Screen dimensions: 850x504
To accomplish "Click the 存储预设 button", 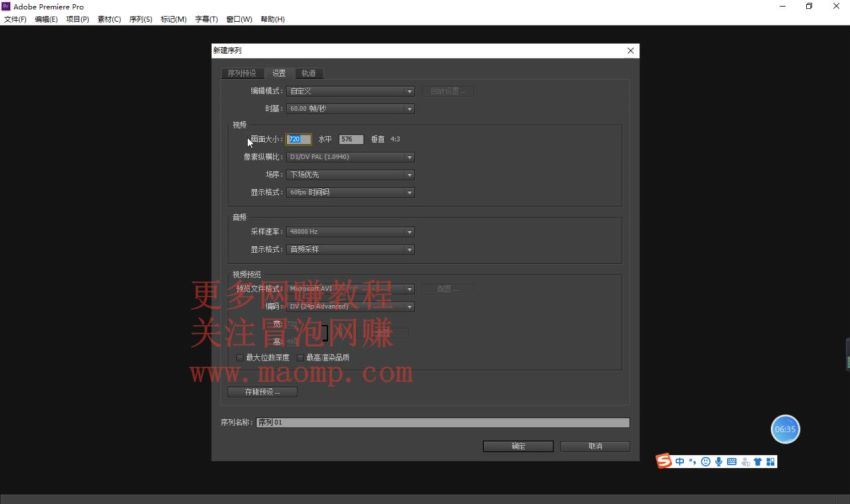I will [262, 392].
